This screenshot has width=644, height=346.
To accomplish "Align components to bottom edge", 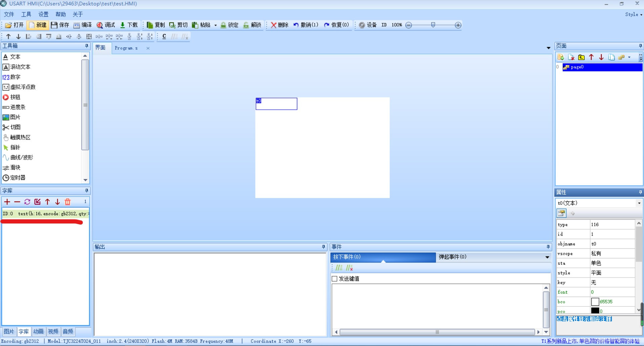I will tap(59, 37).
